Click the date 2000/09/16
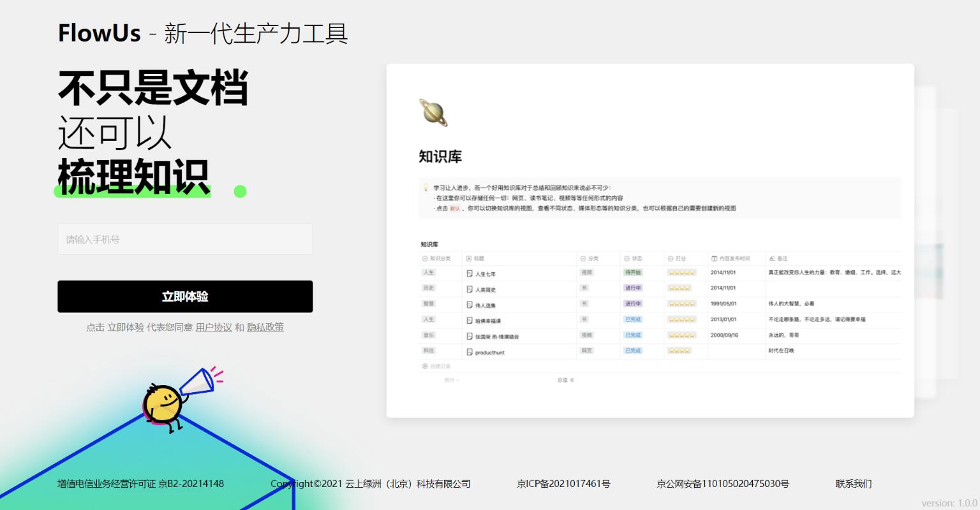Viewport: 980px width, 510px height. click(724, 335)
